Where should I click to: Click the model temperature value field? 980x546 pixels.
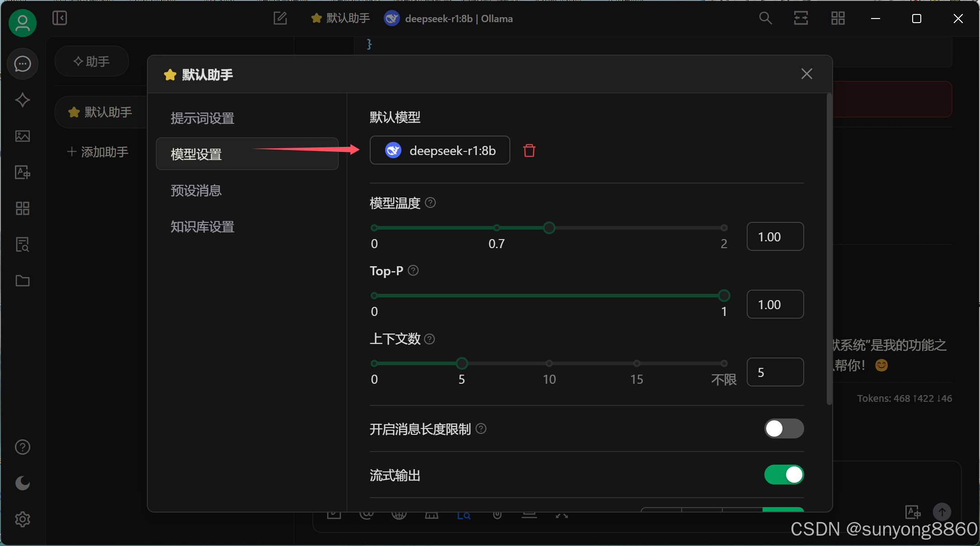(x=775, y=237)
